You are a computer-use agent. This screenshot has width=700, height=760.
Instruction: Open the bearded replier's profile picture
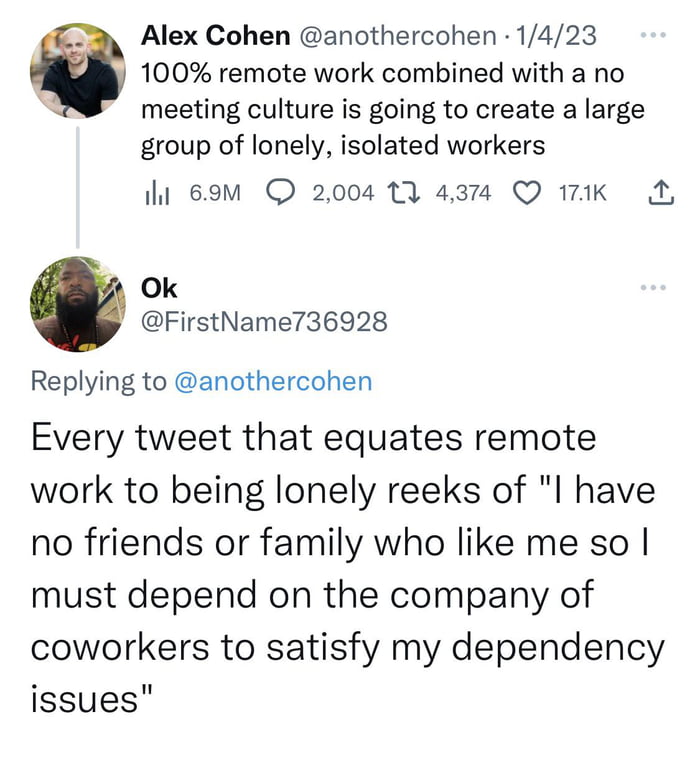click(x=78, y=303)
